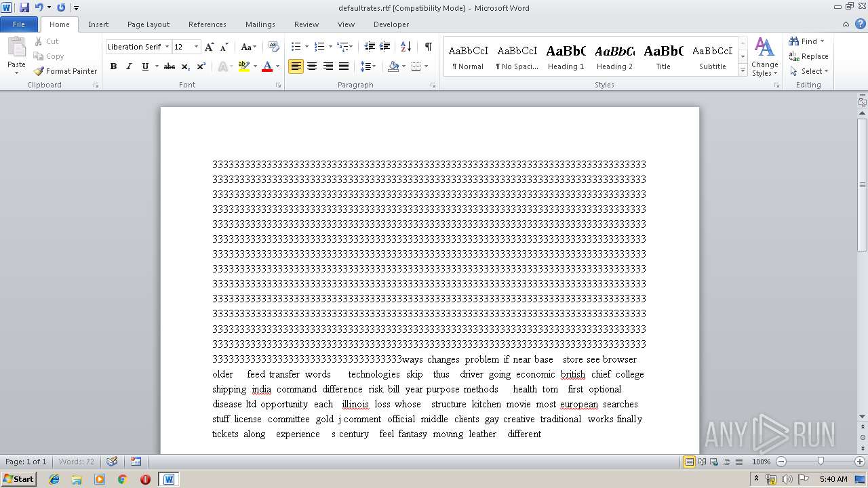Open the font name dropdown
The height and width of the screenshot is (488, 868).
pyautogui.click(x=167, y=47)
